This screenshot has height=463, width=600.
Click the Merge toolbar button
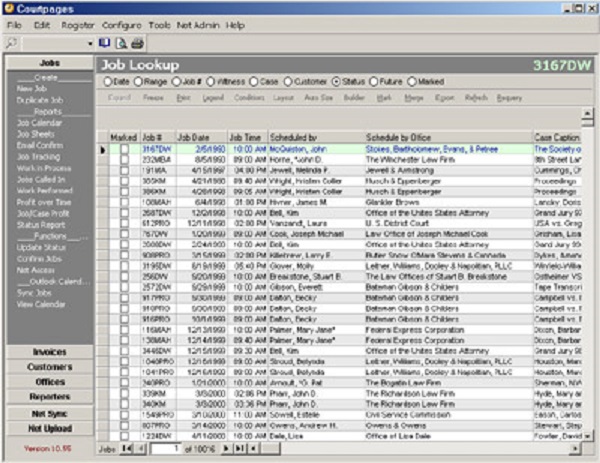[x=414, y=98]
